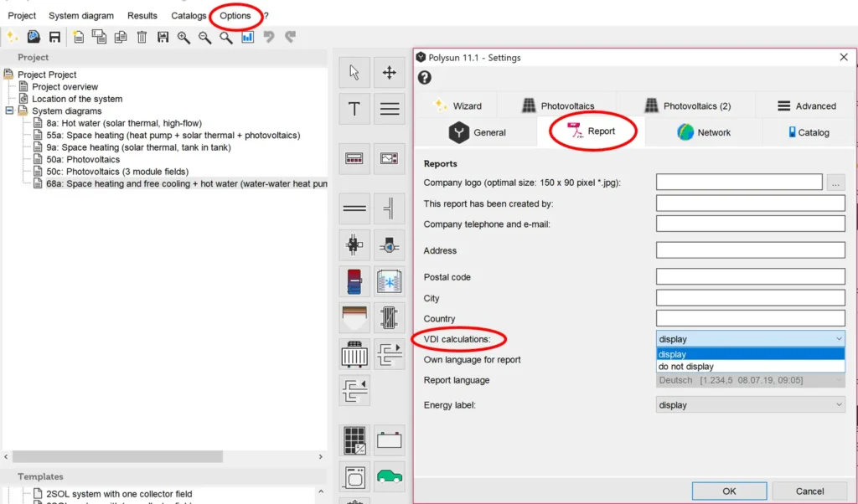This screenshot has width=858, height=504.
Task: Click the trash delete icon in toolbar
Action: click(142, 37)
